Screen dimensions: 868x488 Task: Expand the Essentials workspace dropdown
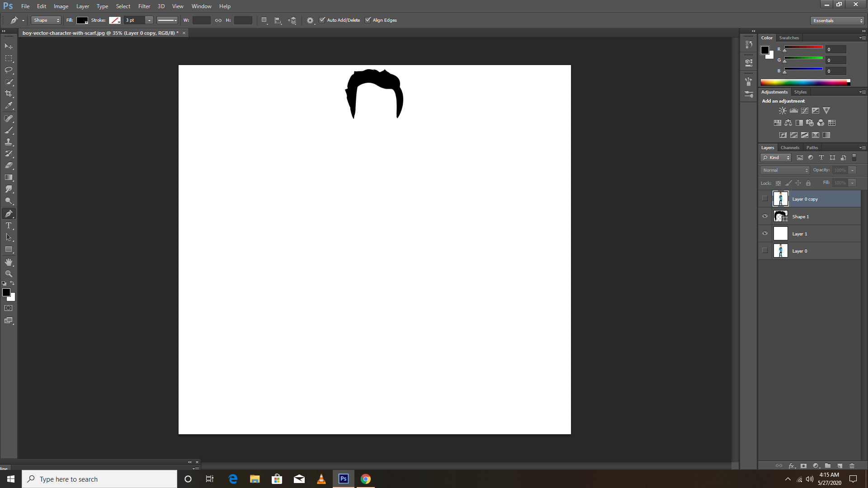click(x=837, y=21)
